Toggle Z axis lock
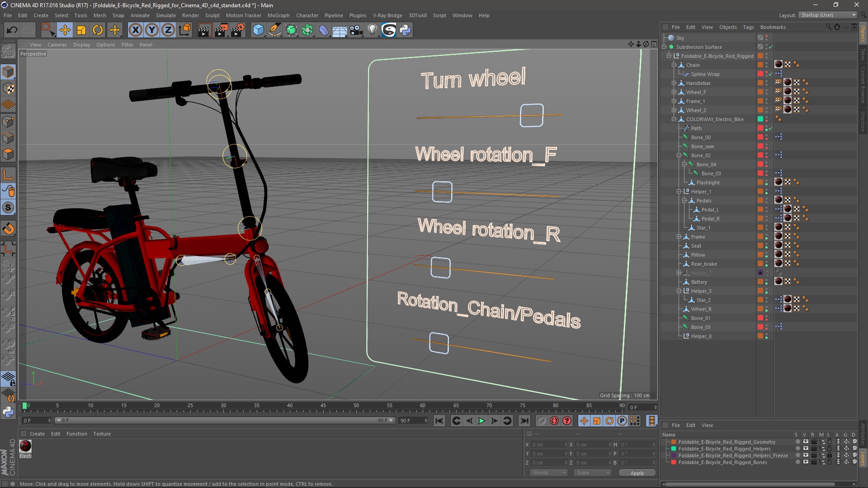This screenshot has height=488, width=868. click(x=168, y=30)
